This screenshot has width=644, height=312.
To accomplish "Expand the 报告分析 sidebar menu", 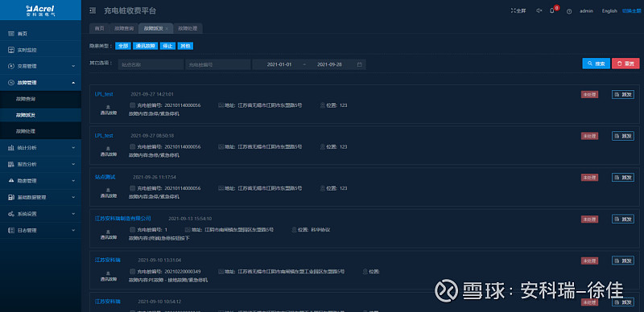I will tap(73, 164).
